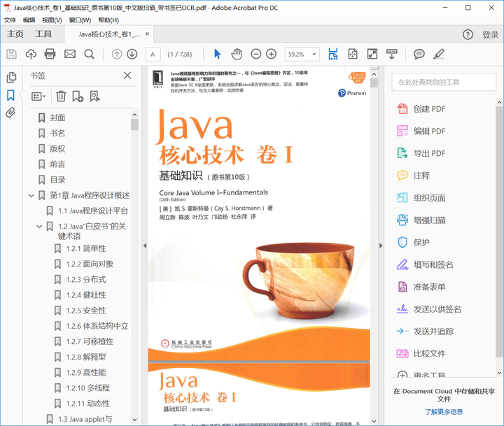Open 帮助(H) menu
Viewport: 504px width, 426px height.
pos(108,20)
